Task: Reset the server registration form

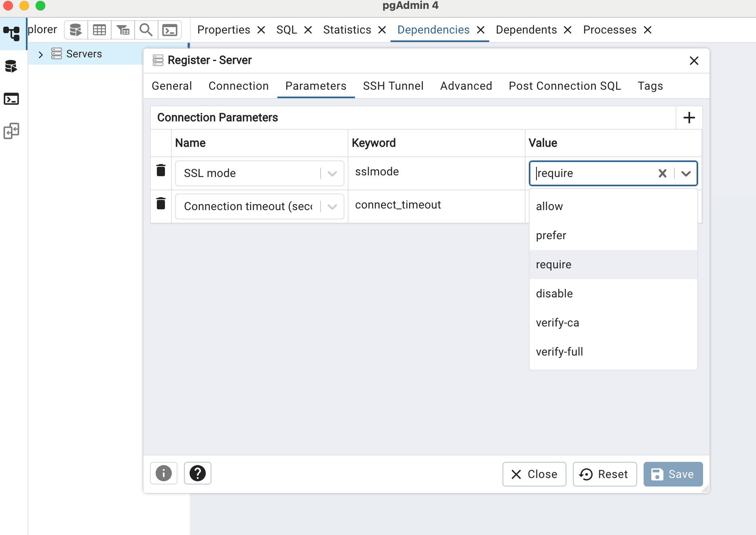Action: (605, 474)
